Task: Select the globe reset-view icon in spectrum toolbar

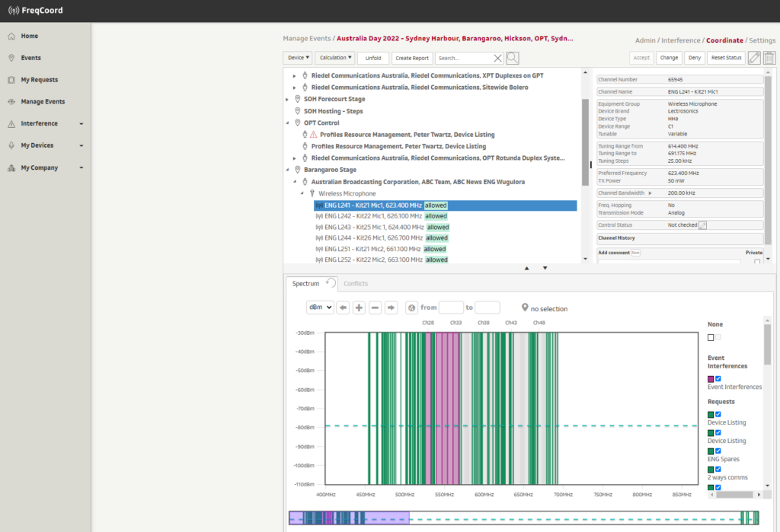Action: 411,307
